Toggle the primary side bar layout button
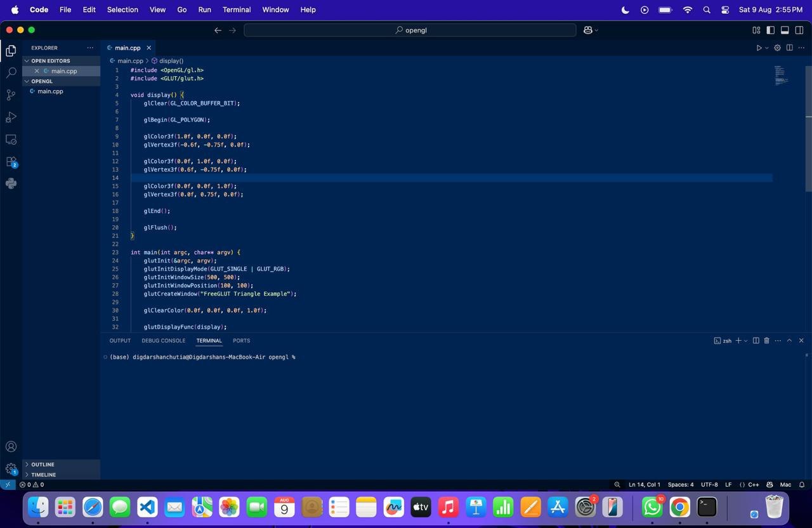812x528 pixels. pyautogui.click(x=770, y=30)
